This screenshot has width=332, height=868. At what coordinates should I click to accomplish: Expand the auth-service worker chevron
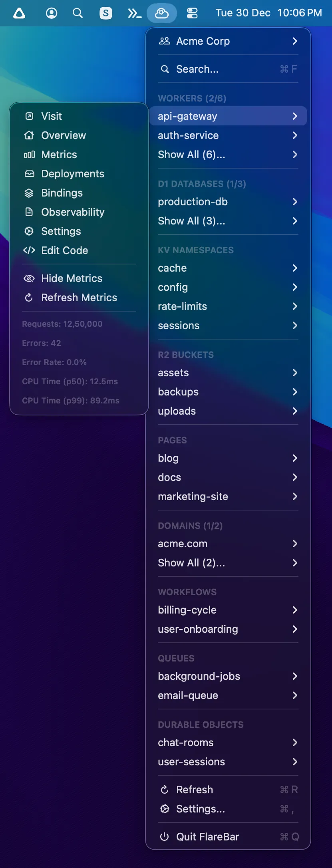295,135
